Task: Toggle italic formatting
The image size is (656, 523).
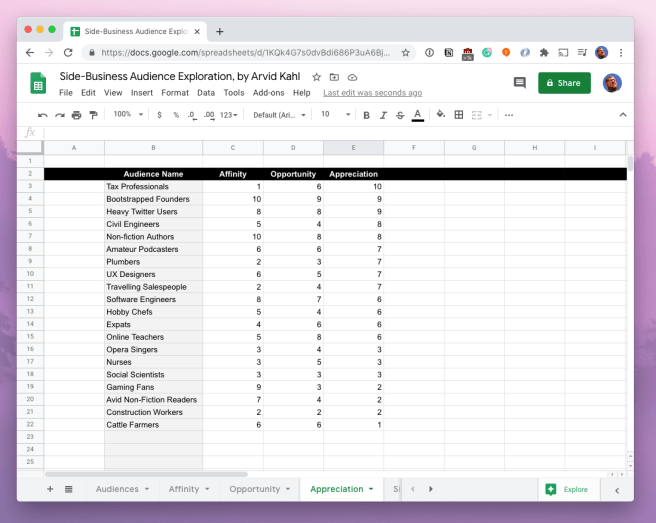Action: (383, 115)
